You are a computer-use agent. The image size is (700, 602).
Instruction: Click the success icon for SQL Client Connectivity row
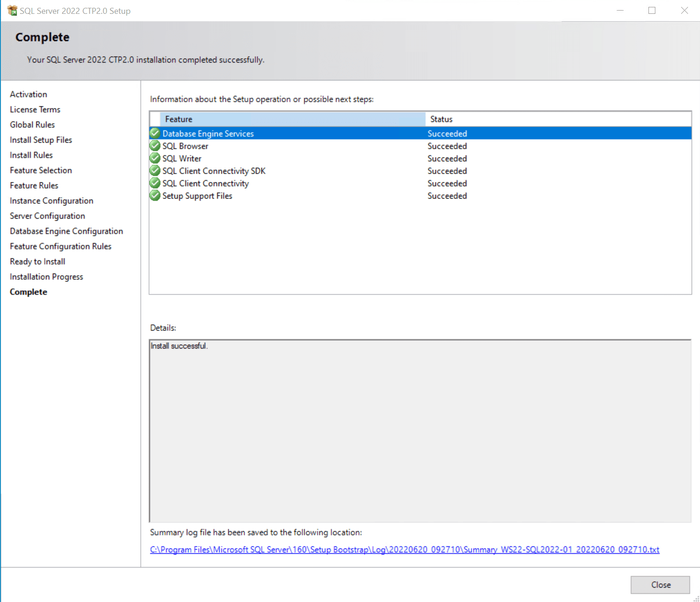pyautogui.click(x=155, y=183)
